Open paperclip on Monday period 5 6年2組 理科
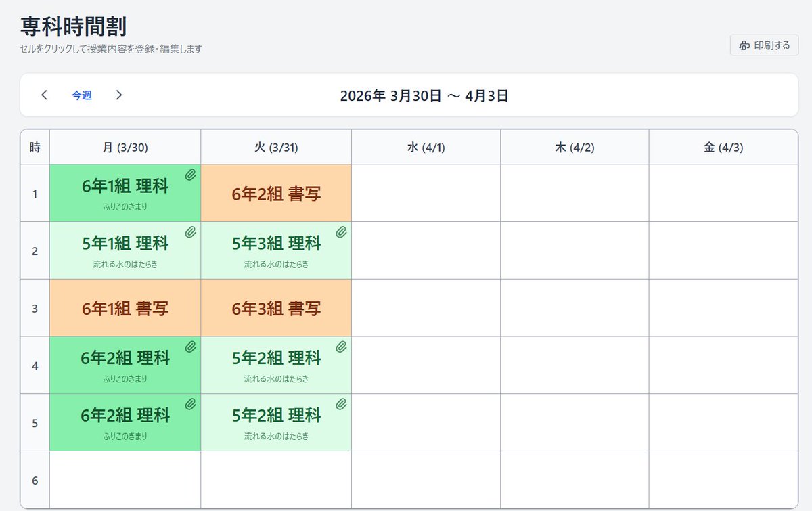 191,404
